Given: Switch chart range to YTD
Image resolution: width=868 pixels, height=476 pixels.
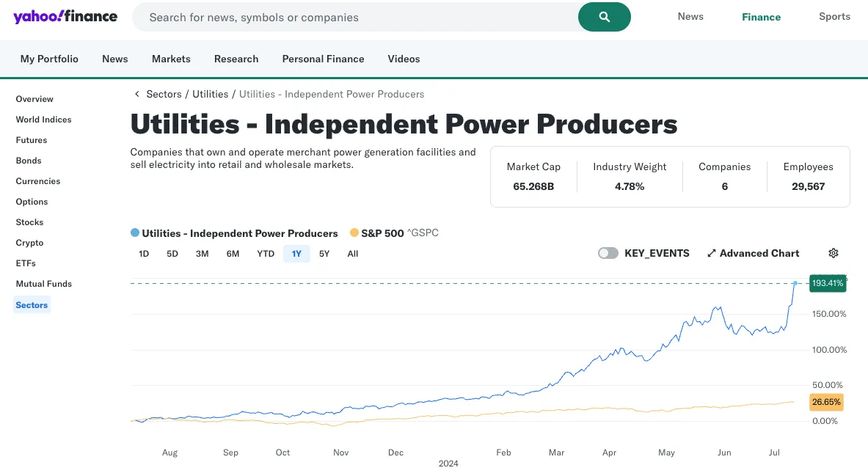Looking at the screenshot, I should 266,254.
